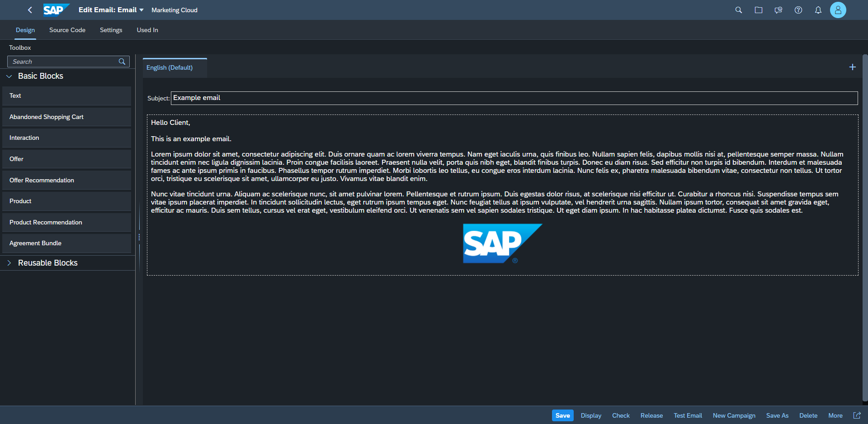Select the Offer Recommendation block
Image resolution: width=868 pixels, height=424 pixels.
pos(66,180)
